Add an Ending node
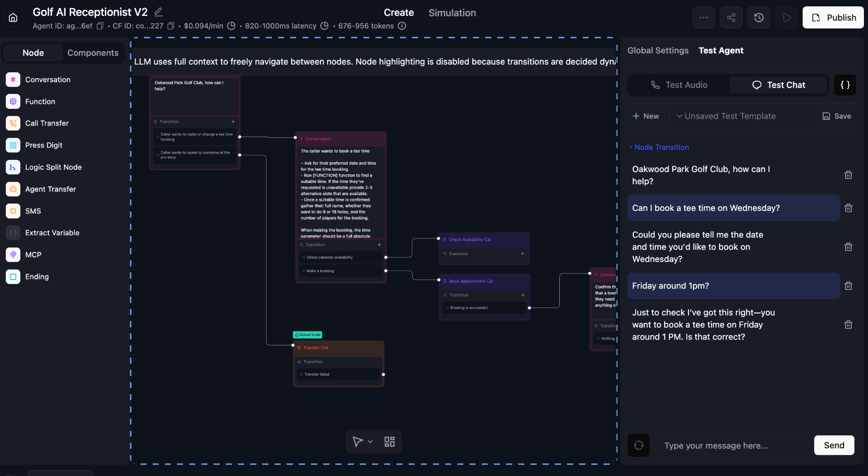 pyautogui.click(x=37, y=277)
